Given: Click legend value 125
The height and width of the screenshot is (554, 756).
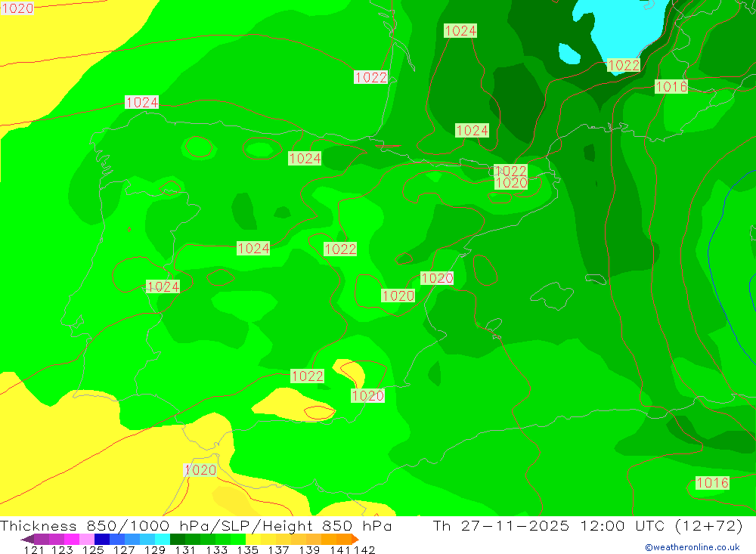Looking at the screenshot, I should pos(93,549).
